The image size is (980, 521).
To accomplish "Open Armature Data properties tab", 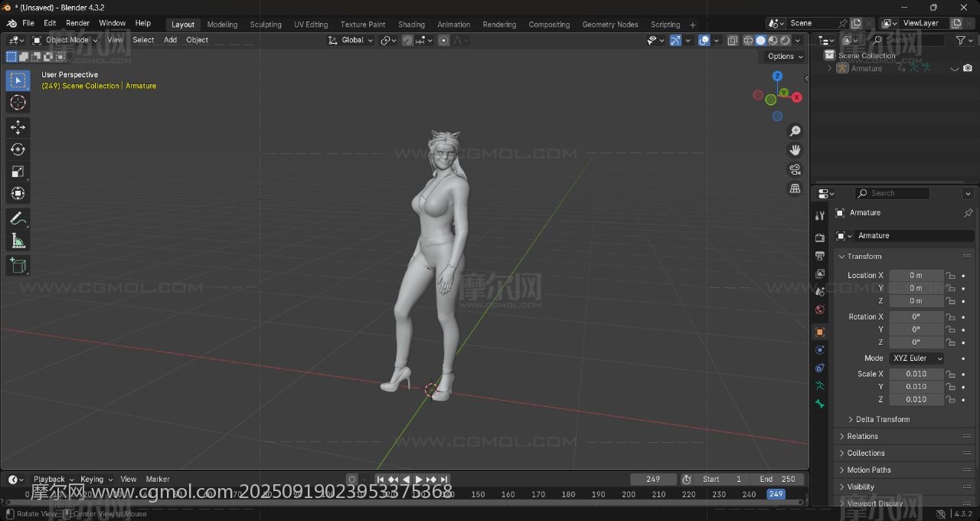I will tap(820, 385).
